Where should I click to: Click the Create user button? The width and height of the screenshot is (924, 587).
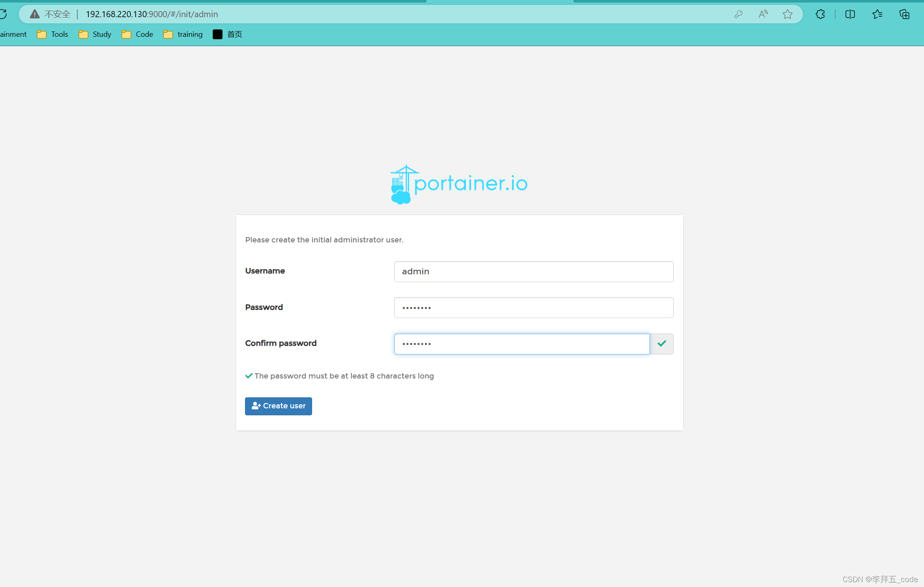point(278,406)
